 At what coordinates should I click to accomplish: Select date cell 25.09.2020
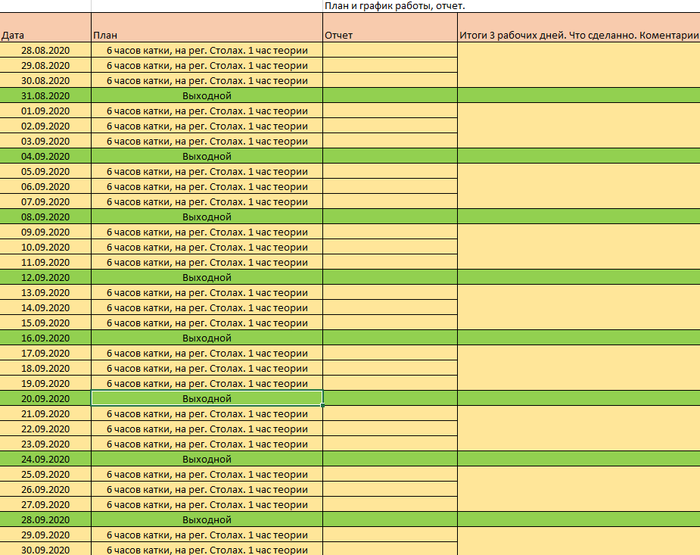point(46,475)
